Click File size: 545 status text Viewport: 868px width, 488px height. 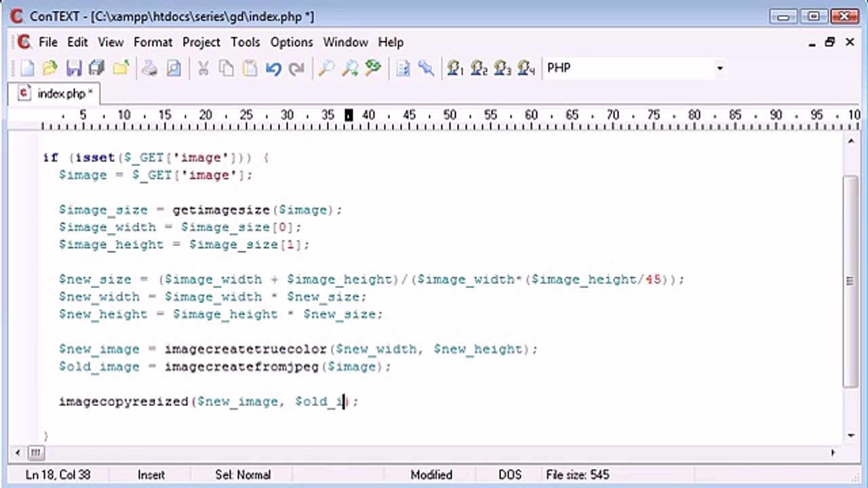(578, 474)
